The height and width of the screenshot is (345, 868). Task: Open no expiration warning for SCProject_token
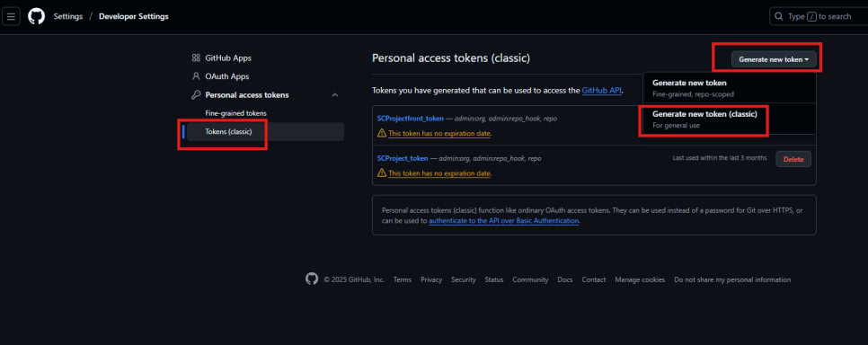439,173
